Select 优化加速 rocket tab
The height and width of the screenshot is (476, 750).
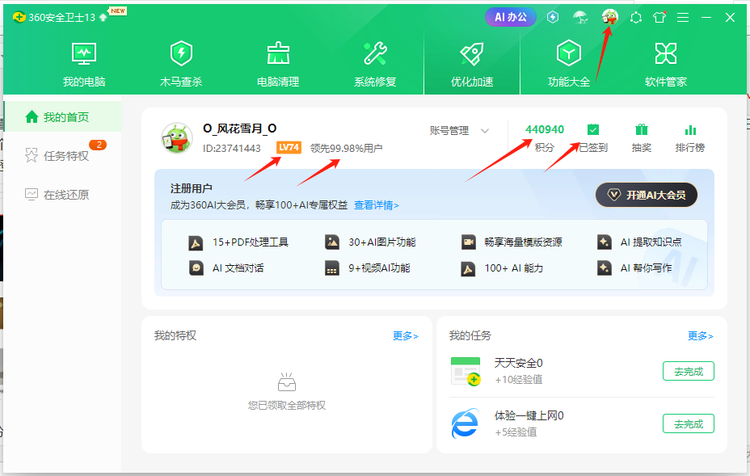[472, 64]
